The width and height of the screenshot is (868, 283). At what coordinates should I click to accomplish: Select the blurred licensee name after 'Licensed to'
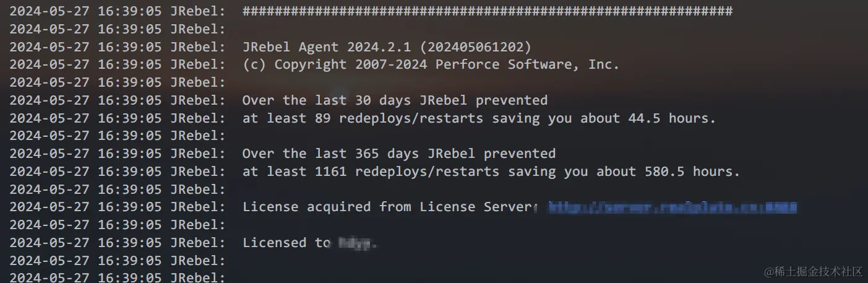pyautogui.click(x=358, y=243)
